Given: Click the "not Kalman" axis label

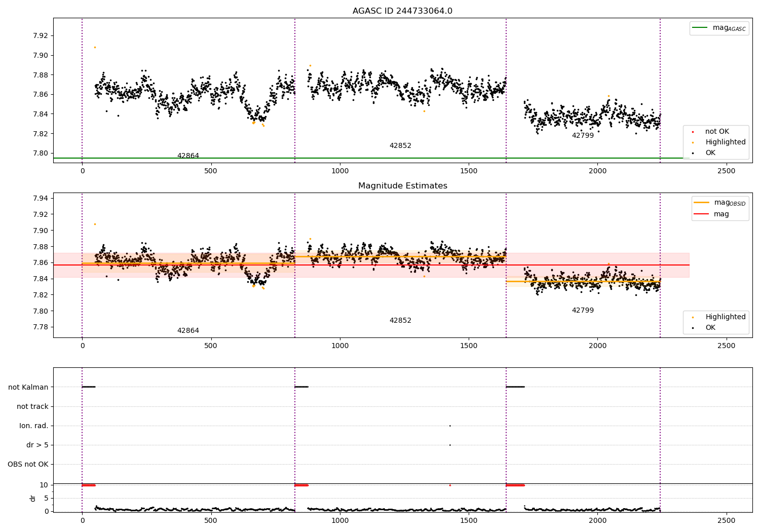Looking at the screenshot, I should (x=28, y=388).
